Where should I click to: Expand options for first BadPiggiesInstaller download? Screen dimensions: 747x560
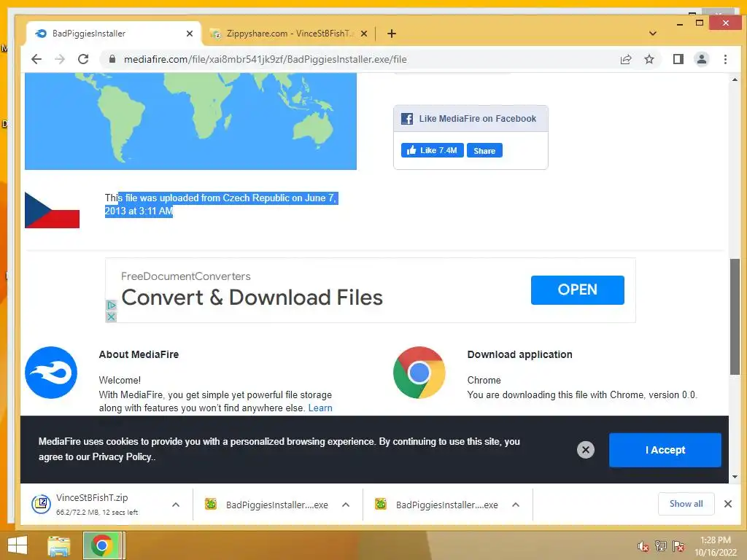(x=346, y=505)
